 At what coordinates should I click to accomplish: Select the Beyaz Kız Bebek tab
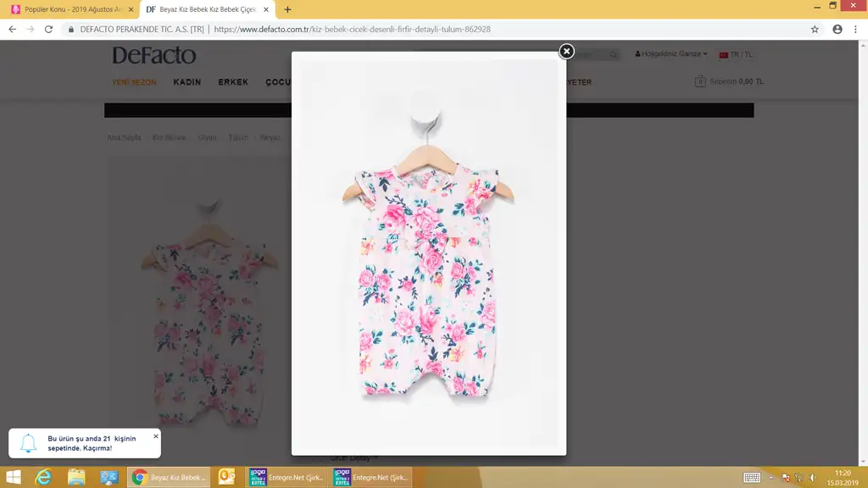coord(207,9)
